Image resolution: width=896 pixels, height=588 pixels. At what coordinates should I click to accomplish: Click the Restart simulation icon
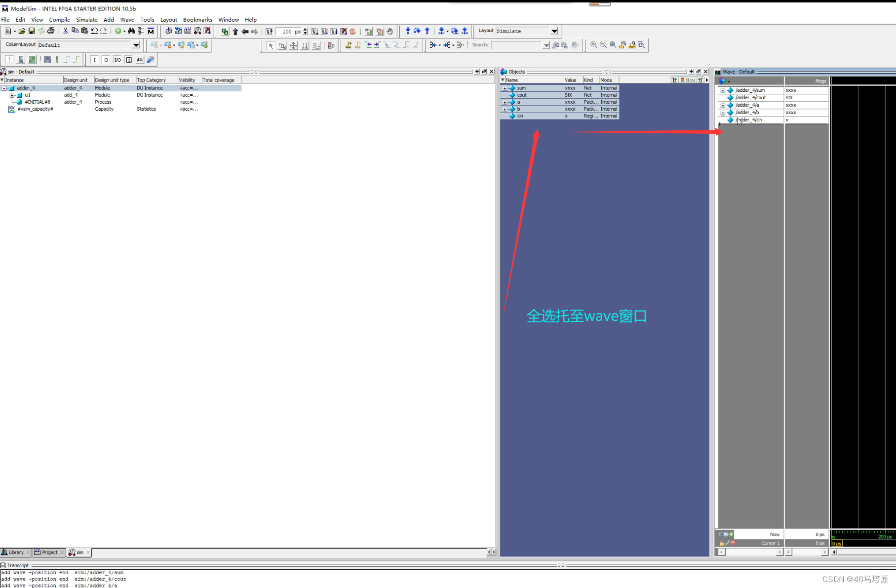(269, 32)
